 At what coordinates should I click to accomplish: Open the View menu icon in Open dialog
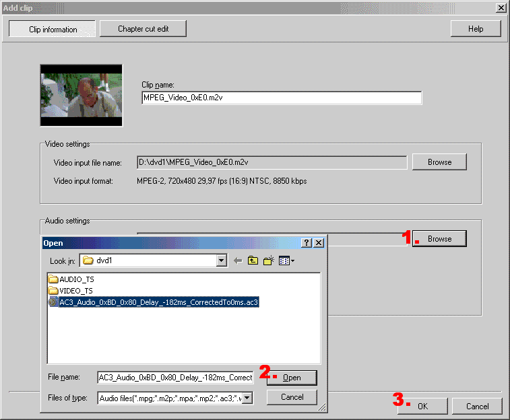pos(286,260)
